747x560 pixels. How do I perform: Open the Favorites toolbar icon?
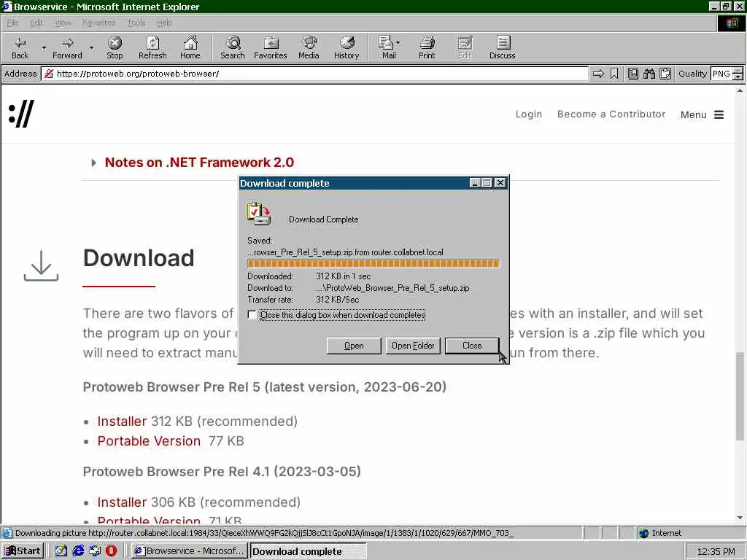(271, 47)
